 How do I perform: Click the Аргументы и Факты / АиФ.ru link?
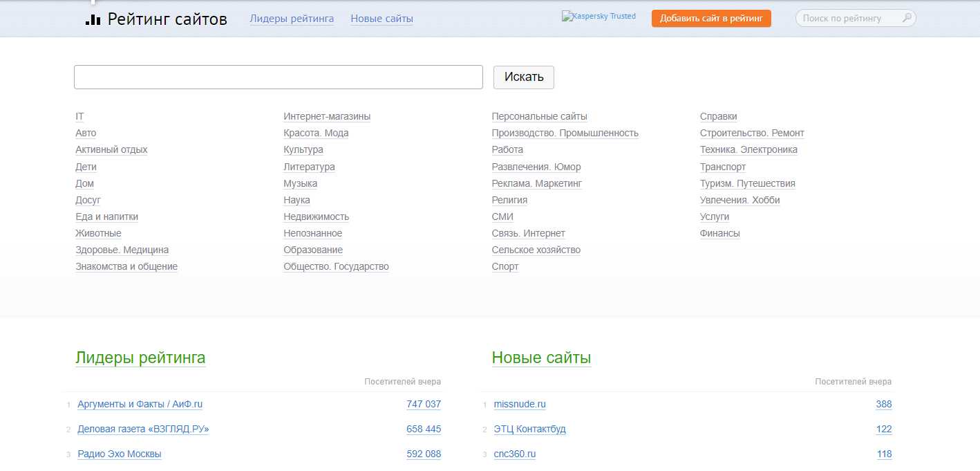(x=140, y=404)
